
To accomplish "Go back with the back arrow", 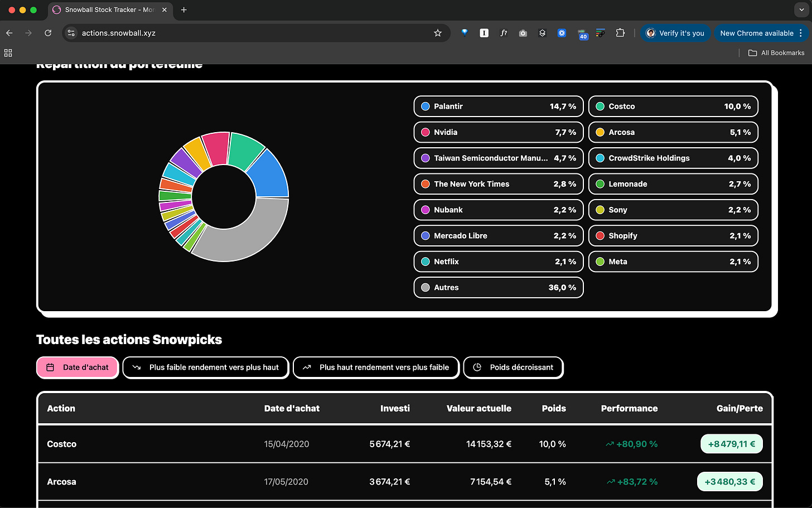I will click(x=9, y=33).
